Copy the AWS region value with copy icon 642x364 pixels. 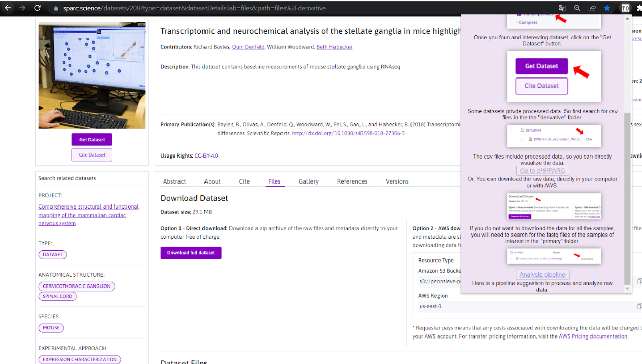tap(639, 306)
